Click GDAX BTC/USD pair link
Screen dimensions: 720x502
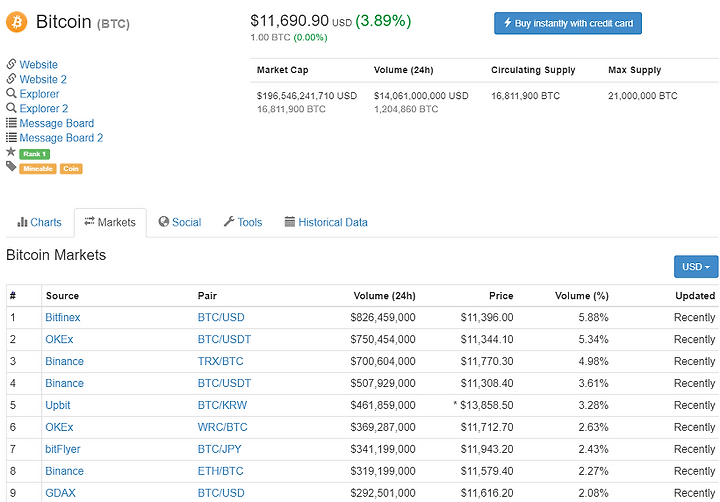tap(221, 493)
